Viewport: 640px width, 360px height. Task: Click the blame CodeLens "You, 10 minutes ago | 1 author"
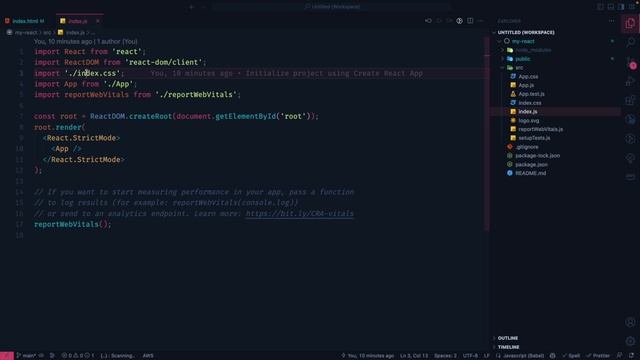[x=86, y=41]
